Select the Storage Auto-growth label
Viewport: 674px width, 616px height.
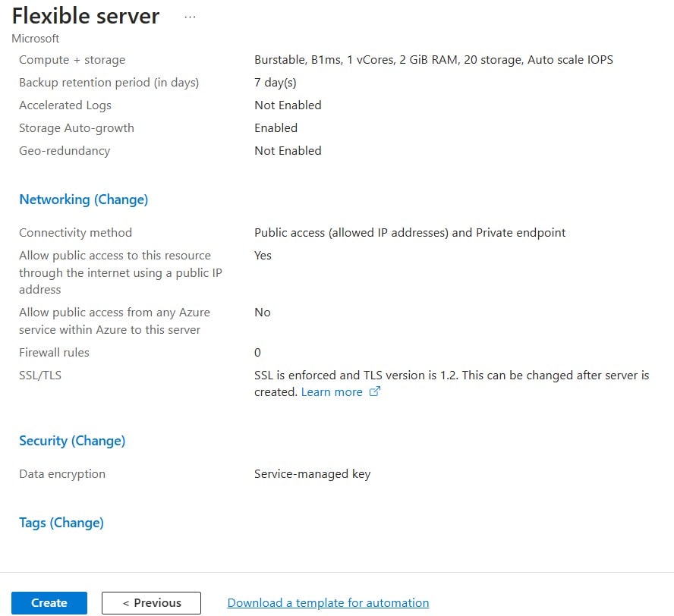[77, 128]
